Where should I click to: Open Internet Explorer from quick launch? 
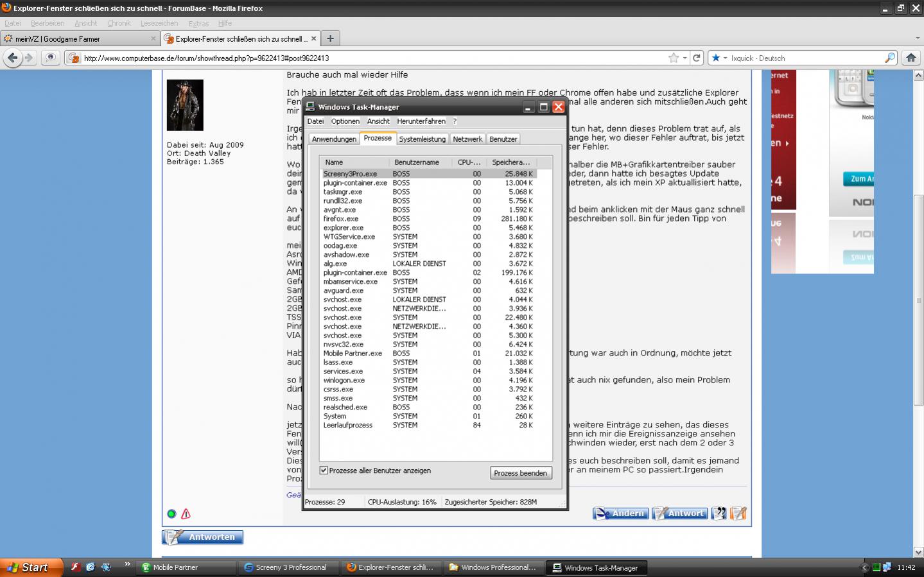(91, 567)
